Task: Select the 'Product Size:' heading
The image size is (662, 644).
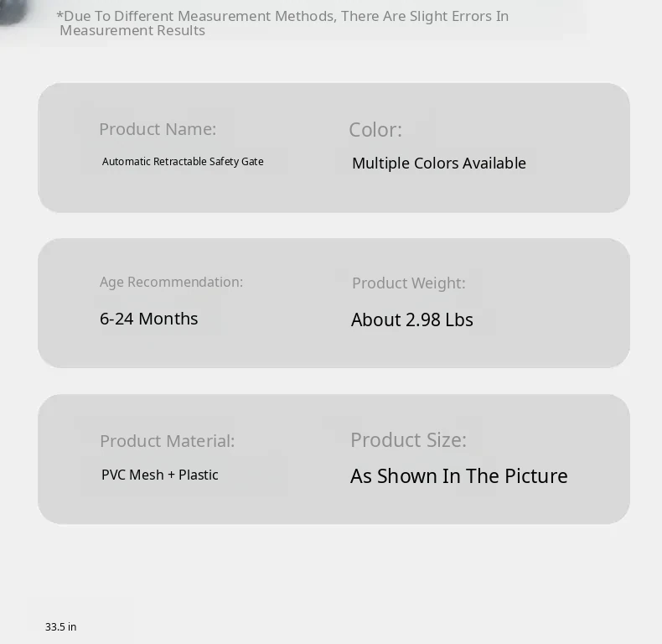Action: [408, 440]
